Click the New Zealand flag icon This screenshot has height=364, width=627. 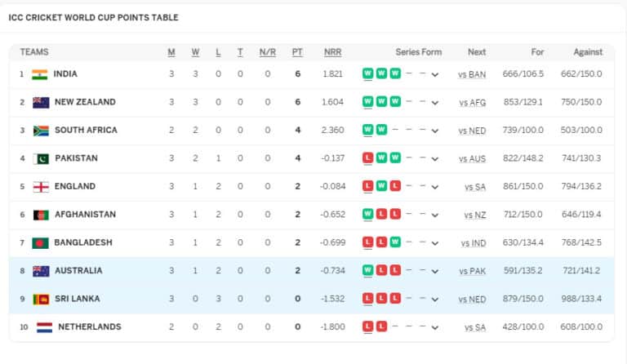coord(40,103)
